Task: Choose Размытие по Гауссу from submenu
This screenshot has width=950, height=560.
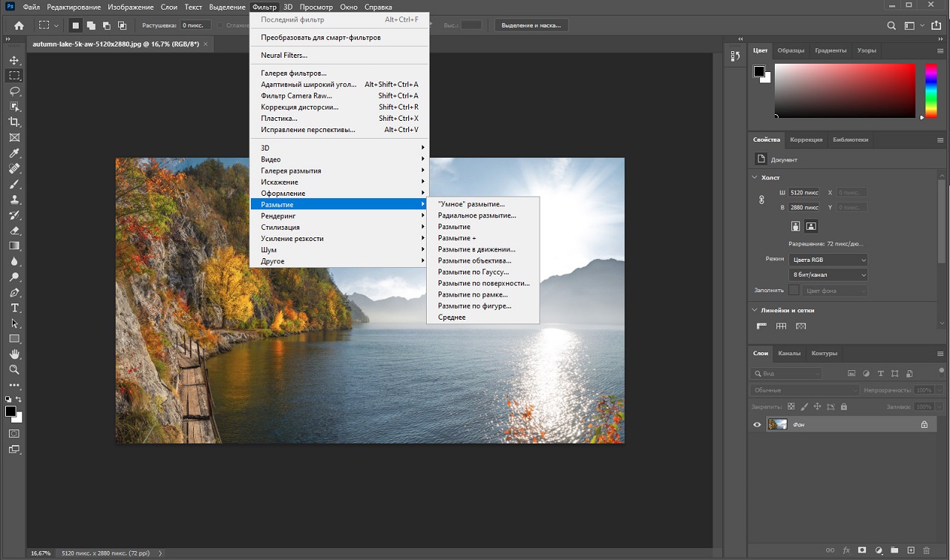Action: point(473,272)
